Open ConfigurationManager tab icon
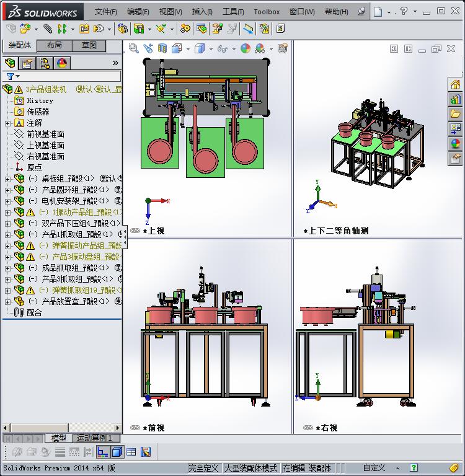465x476 pixels. tap(45, 63)
